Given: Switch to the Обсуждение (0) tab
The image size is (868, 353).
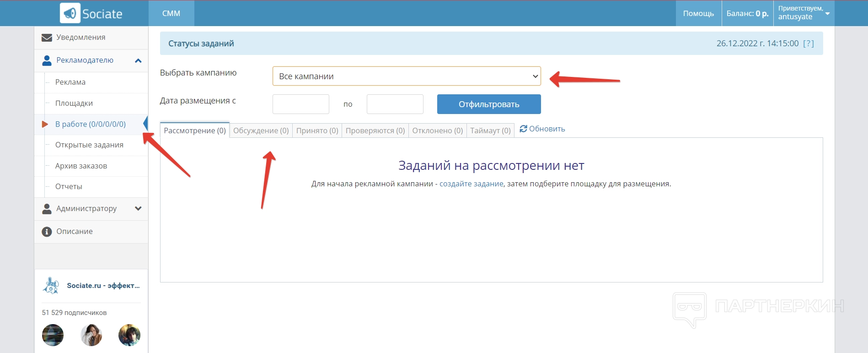Looking at the screenshot, I should tap(261, 130).
